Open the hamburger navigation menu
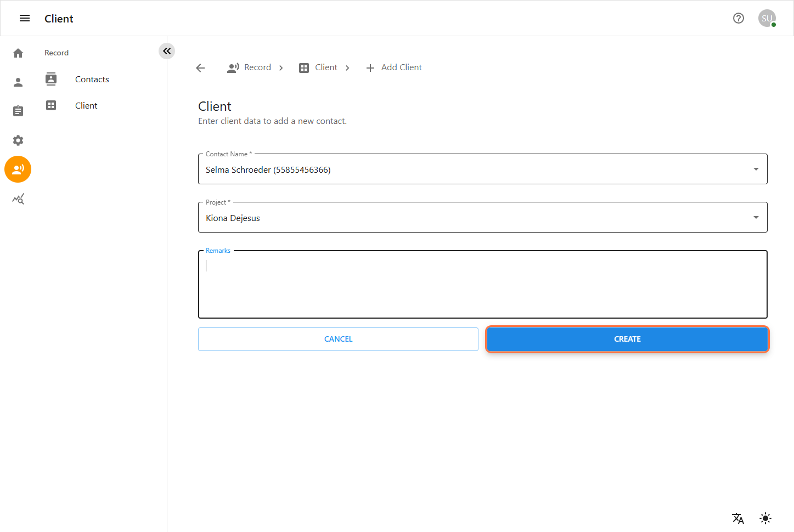Screen dimensions: 794x532 point(25,19)
